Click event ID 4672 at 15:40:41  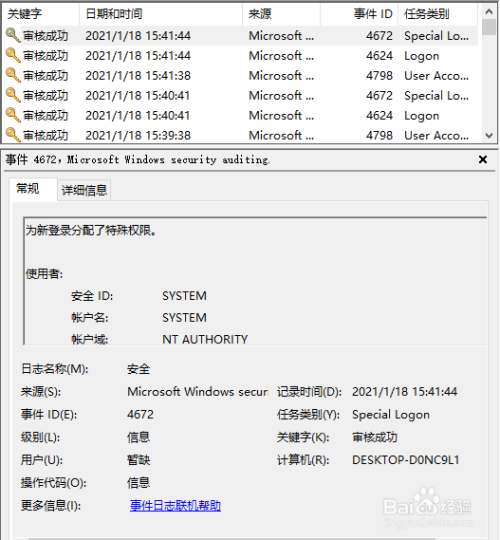tap(379, 96)
